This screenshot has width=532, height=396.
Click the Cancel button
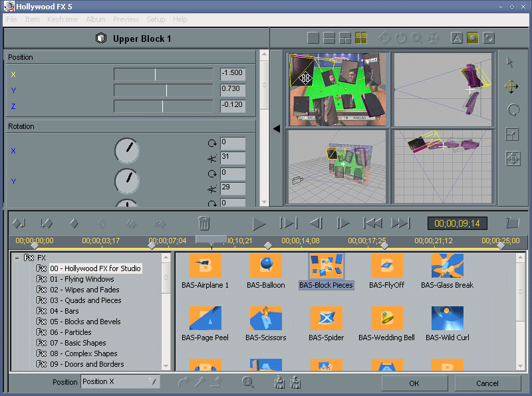pyautogui.click(x=487, y=383)
